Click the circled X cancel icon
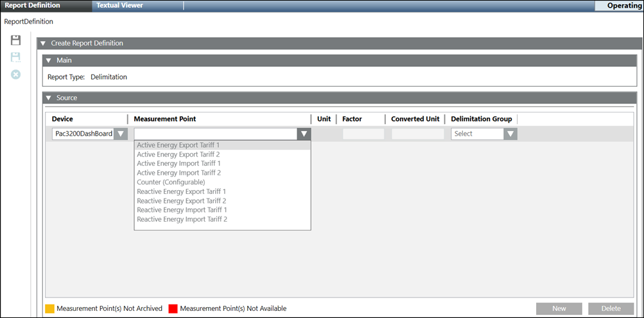The image size is (644, 318). pos(16,75)
